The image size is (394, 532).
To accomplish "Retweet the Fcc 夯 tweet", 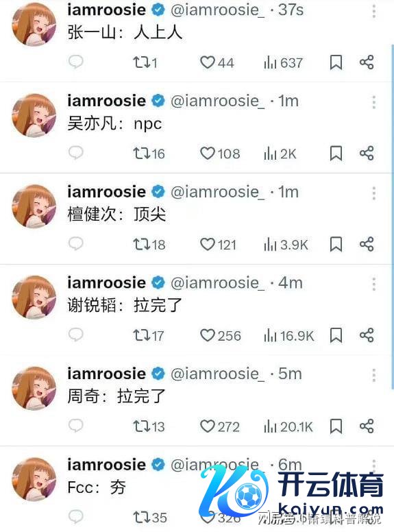I will coord(150,518).
